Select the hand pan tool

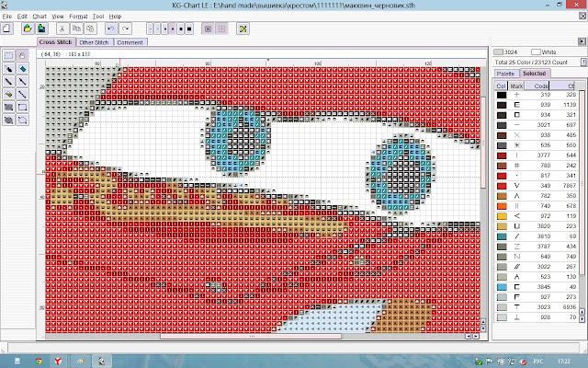click(x=22, y=55)
